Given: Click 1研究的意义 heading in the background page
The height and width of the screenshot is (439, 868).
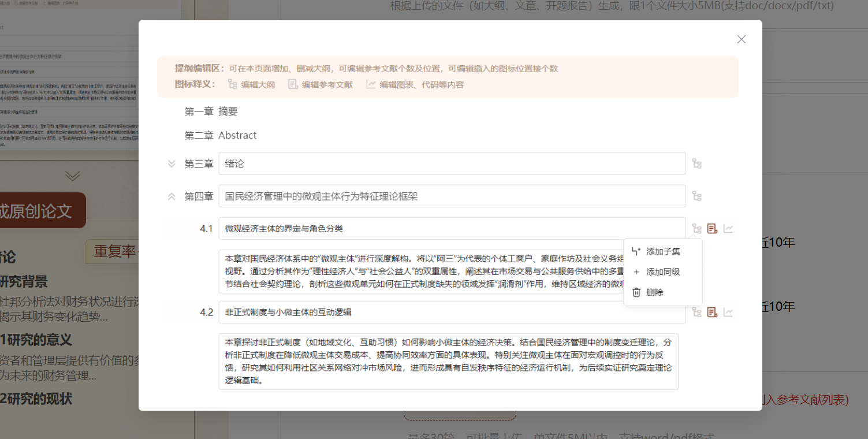Looking at the screenshot, I should coord(36,340).
